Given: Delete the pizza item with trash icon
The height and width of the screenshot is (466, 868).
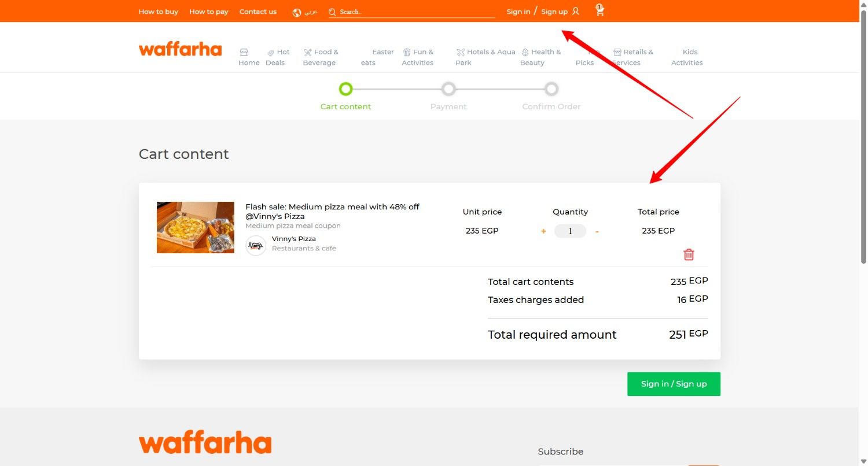Looking at the screenshot, I should point(689,254).
